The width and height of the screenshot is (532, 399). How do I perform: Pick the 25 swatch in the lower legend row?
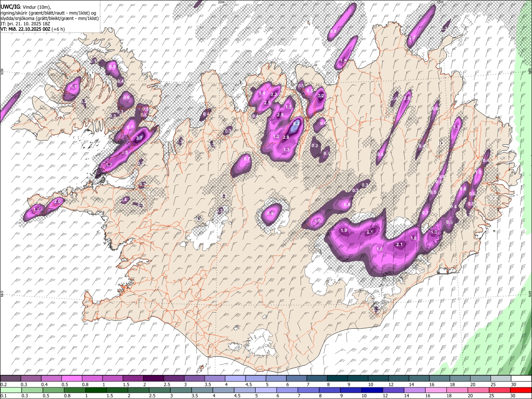click(x=500, y=390)
